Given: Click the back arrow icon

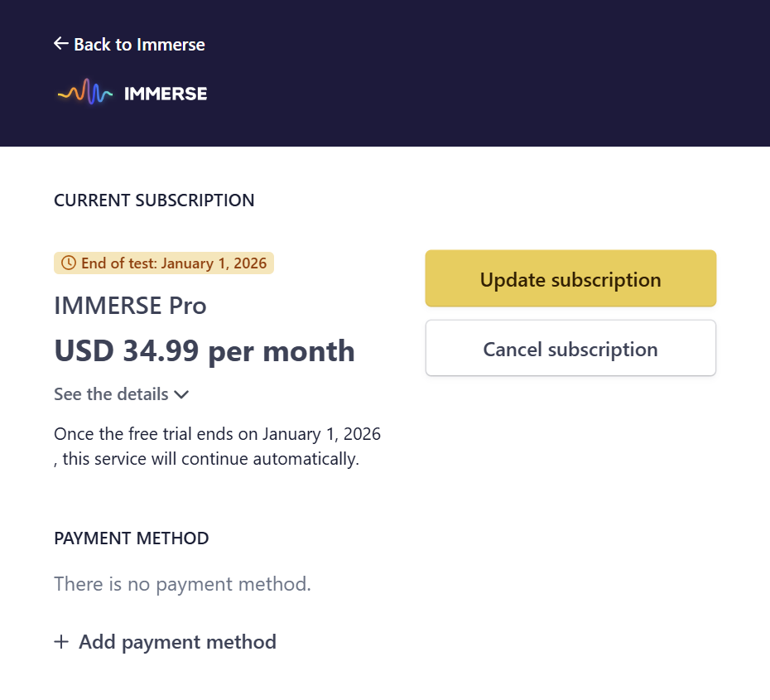Looking at the screenshot, I should tap(60, 44).
